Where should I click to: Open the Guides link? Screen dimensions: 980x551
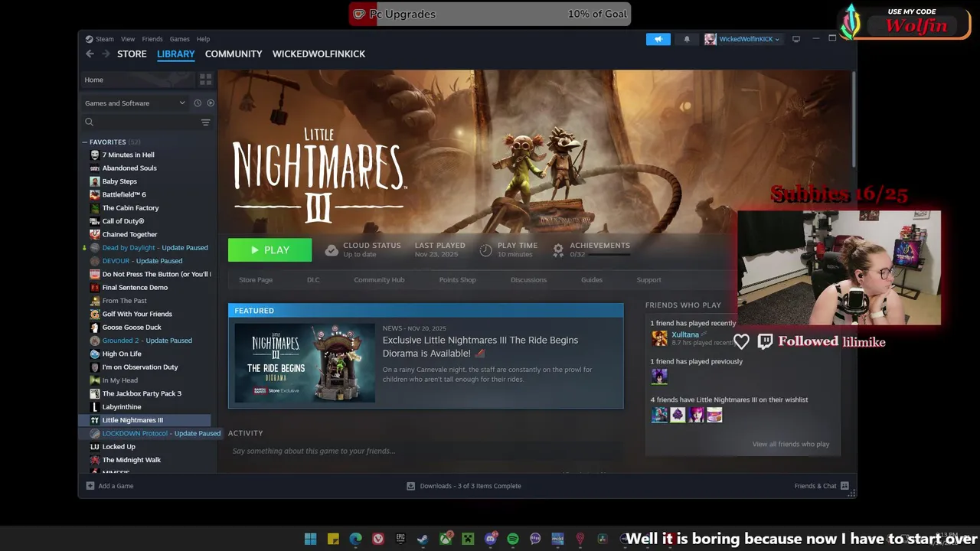[x=592, y=280]
